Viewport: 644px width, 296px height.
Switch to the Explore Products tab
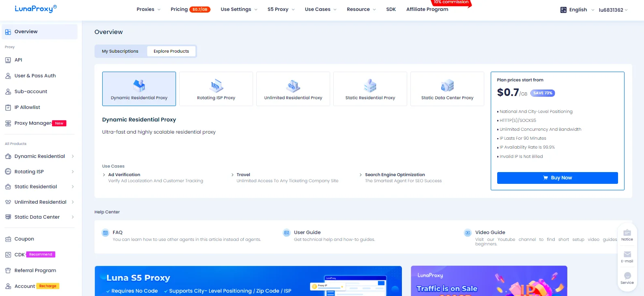click(x=171, y=51)
